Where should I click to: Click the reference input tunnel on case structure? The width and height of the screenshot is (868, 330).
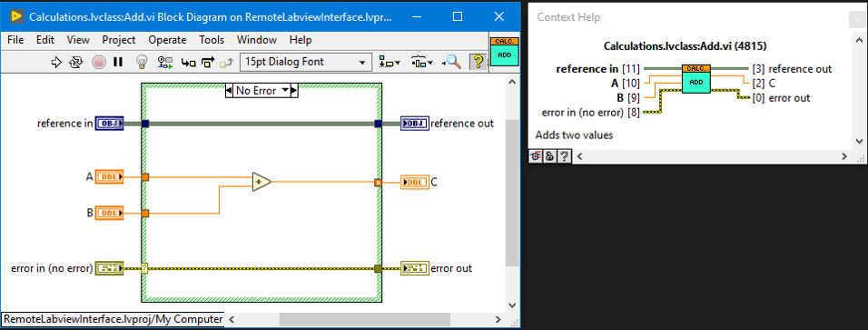click(145, 124)
